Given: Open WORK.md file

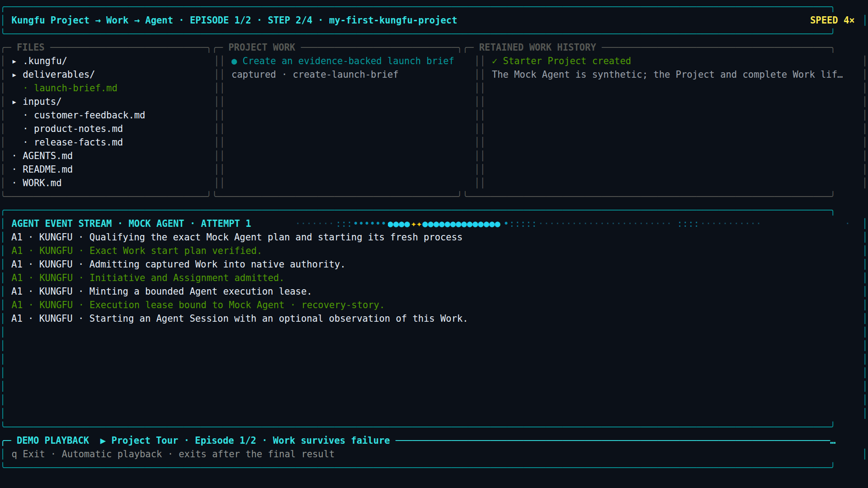Looking at the screenshot, I should [42, 183].
